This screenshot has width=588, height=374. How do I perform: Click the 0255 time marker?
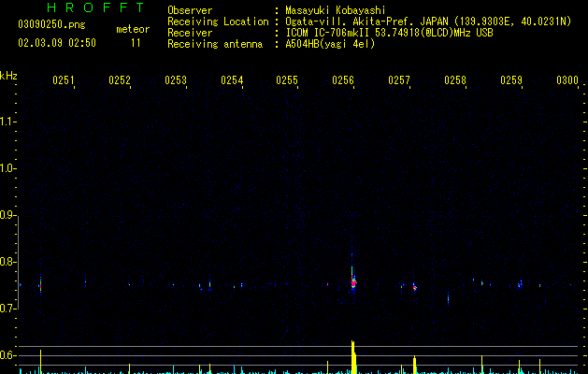point(287,79)
